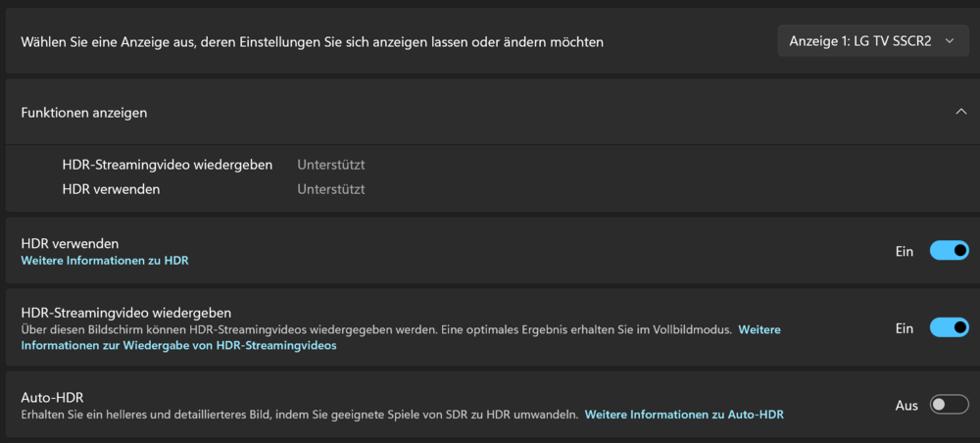
Task: Disable the HDR-Streamingvideo wiedergeben switch
Action: coord(949,327)
